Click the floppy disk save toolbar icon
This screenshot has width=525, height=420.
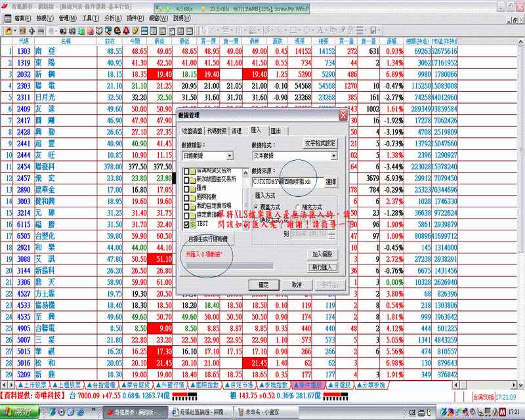click(374, 30)
